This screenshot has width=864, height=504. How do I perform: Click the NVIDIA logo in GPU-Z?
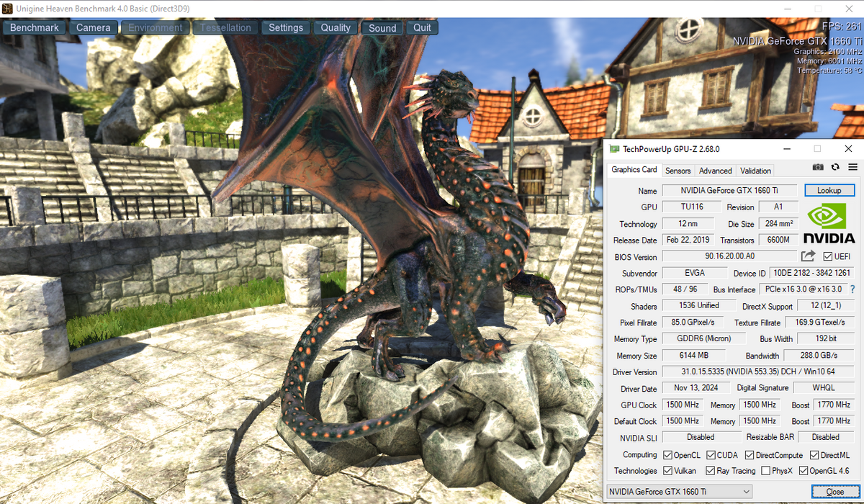829,222
